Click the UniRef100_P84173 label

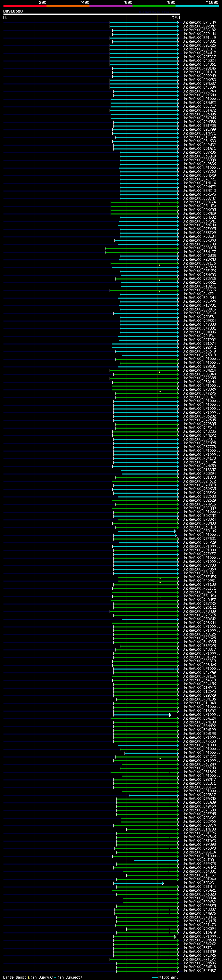[x=199, y=458]
